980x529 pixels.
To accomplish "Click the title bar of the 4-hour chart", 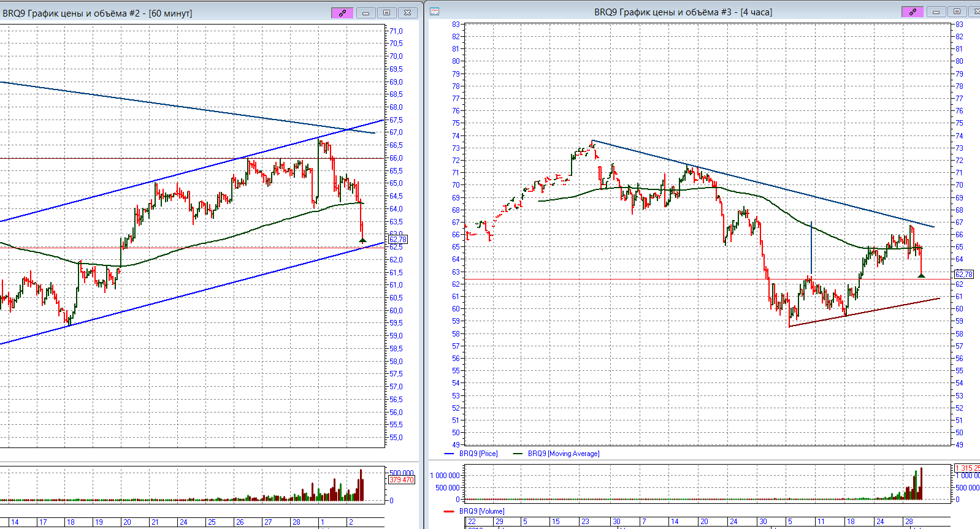I will tap(683, 12).
